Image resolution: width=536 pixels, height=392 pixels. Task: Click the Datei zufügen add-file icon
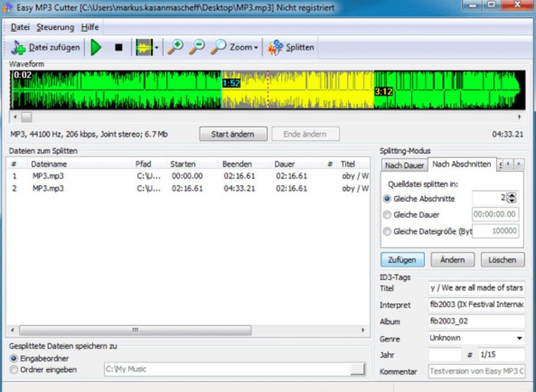(x=18, y=47)
